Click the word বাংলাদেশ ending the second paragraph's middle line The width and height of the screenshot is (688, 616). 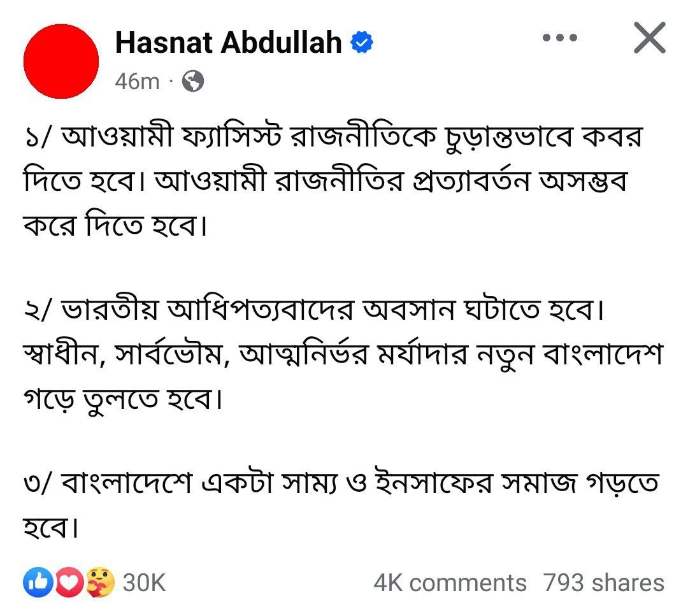[x=603, y=355]
